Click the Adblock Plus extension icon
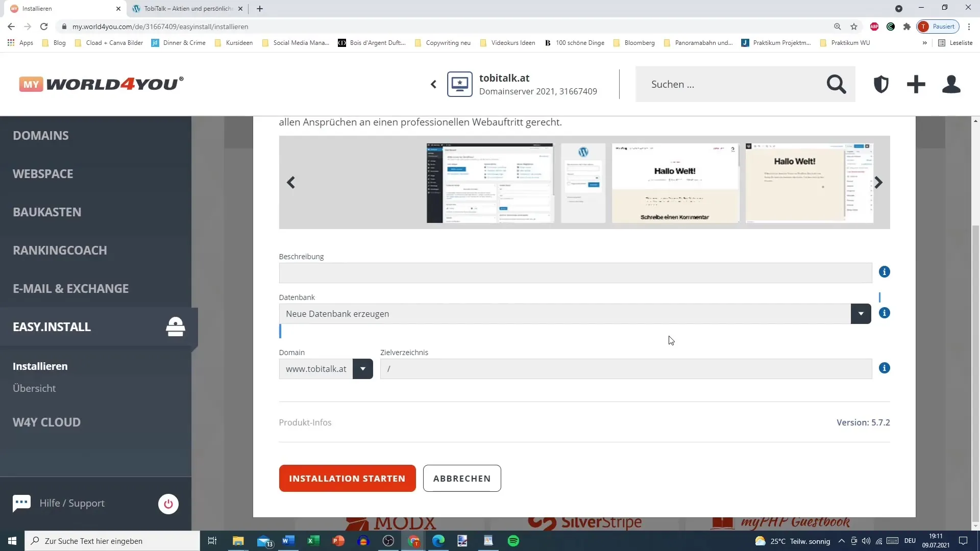980x551 pixels. pyautogui.click(x=874, y=27)
